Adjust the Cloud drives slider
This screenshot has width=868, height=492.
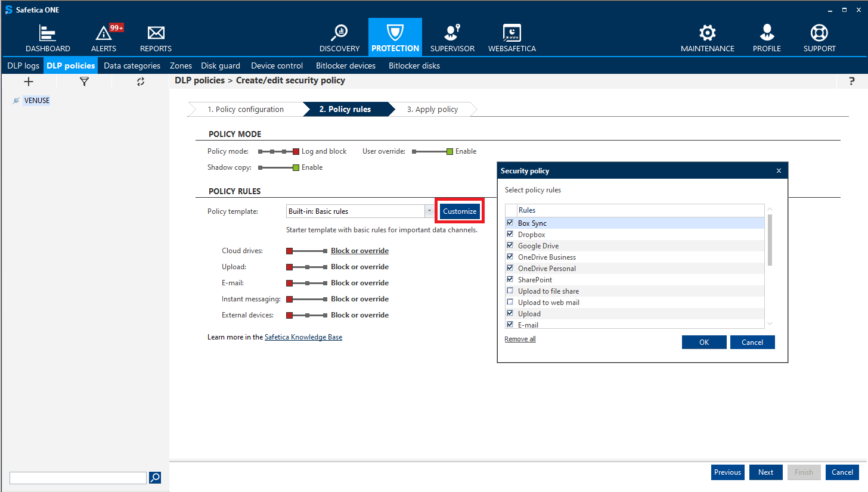307,251
